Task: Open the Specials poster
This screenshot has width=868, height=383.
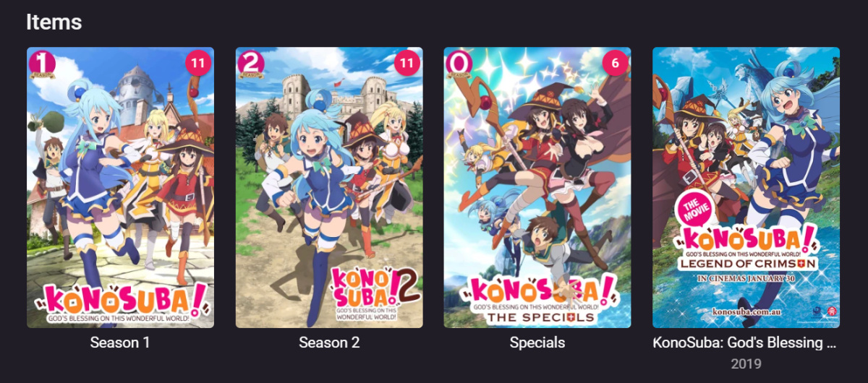Action: pos(537,188)
